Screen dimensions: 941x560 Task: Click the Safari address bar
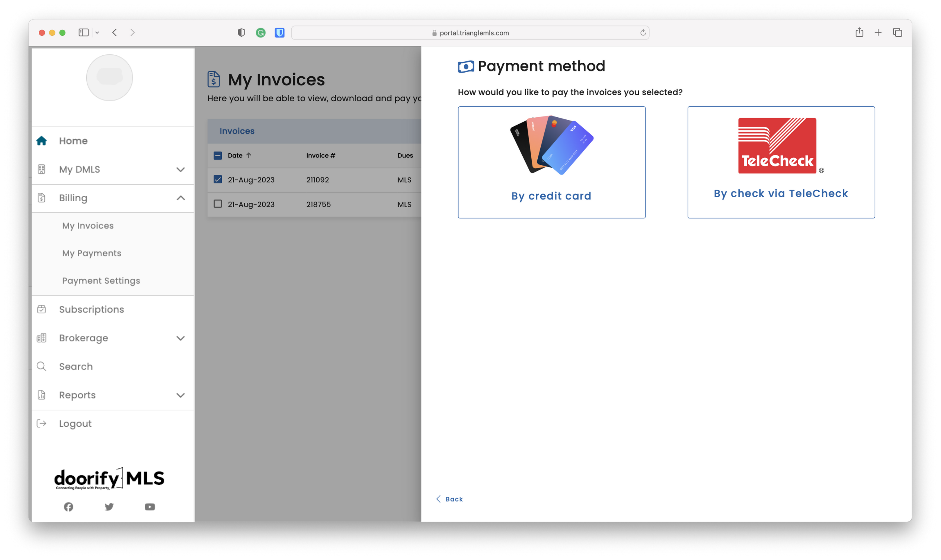point(470,33)
